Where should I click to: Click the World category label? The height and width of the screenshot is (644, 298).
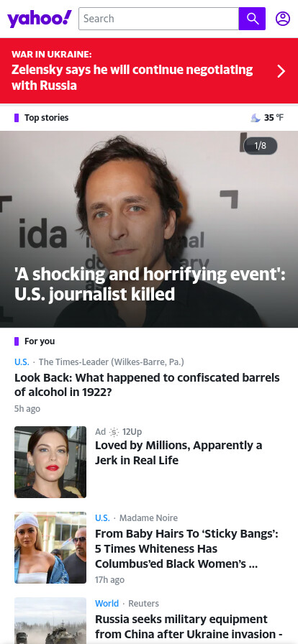click(x=107, y=603)
